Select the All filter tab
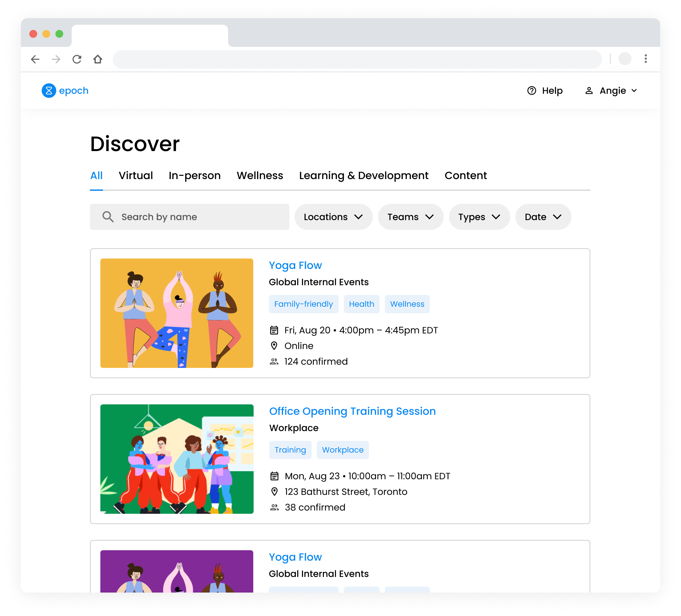Screen dimensions: 681x616 pos(96,175)
